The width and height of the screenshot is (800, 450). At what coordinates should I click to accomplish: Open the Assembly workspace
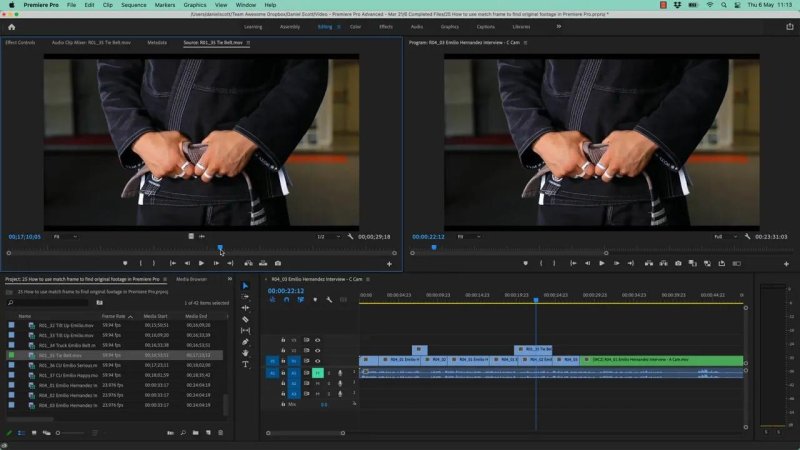(x=290, y=27)
